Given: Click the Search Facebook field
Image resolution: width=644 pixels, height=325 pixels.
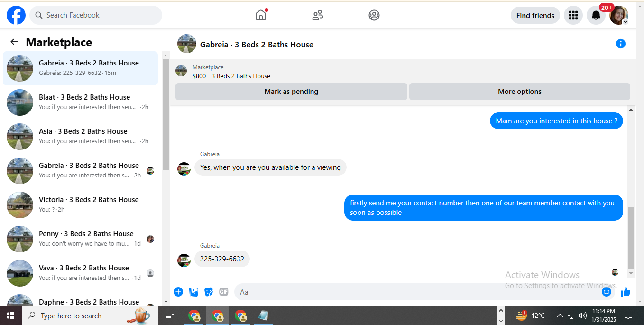Looking at the screenshot, I should tap(96, 15).
